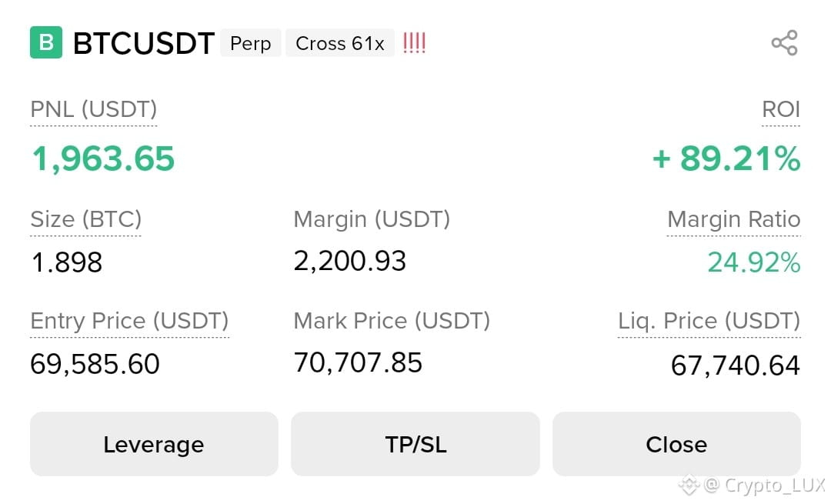Tap the Margin Ratio label
The width and height of the screenshot is (831, 504).
point(733,219)
